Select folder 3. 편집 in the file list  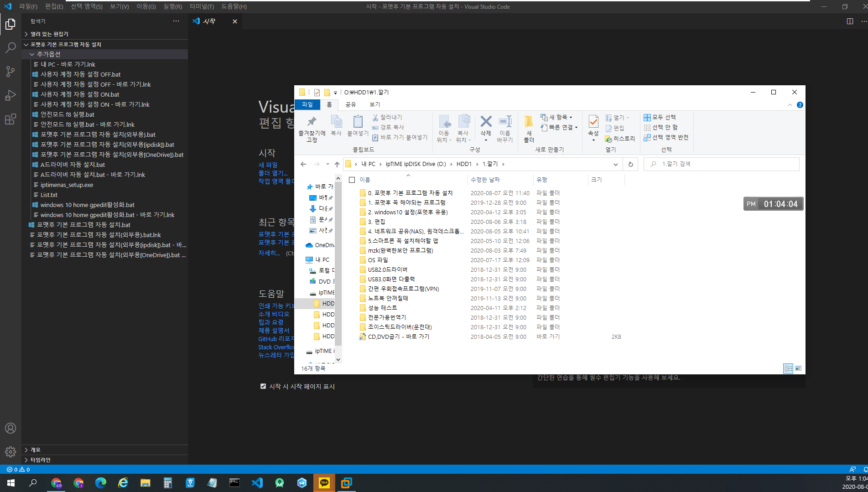point(376,222)
